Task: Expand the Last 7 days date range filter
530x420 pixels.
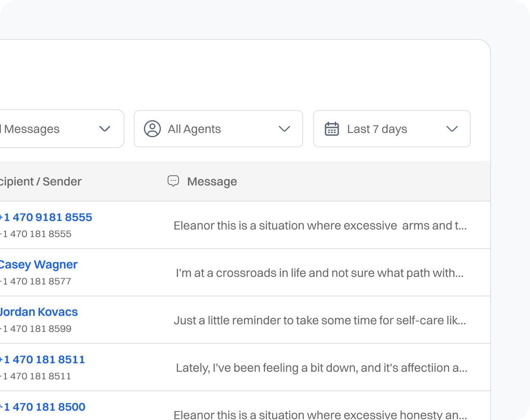Action: click(392, 129)
